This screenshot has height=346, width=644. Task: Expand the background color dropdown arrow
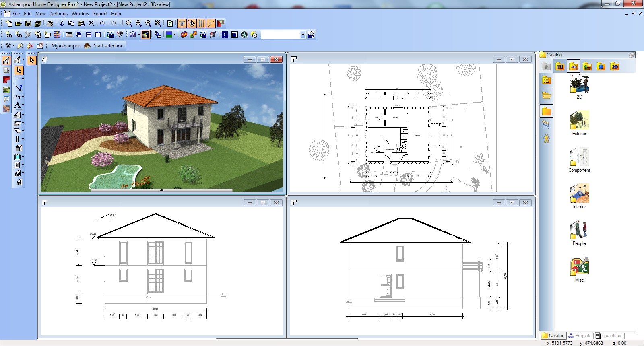pos(175,35)
